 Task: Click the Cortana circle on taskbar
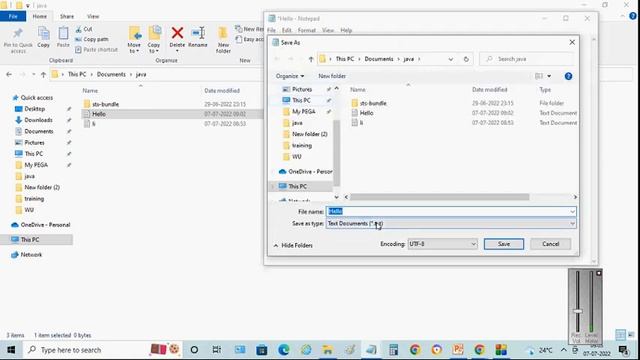click(194, 350)
